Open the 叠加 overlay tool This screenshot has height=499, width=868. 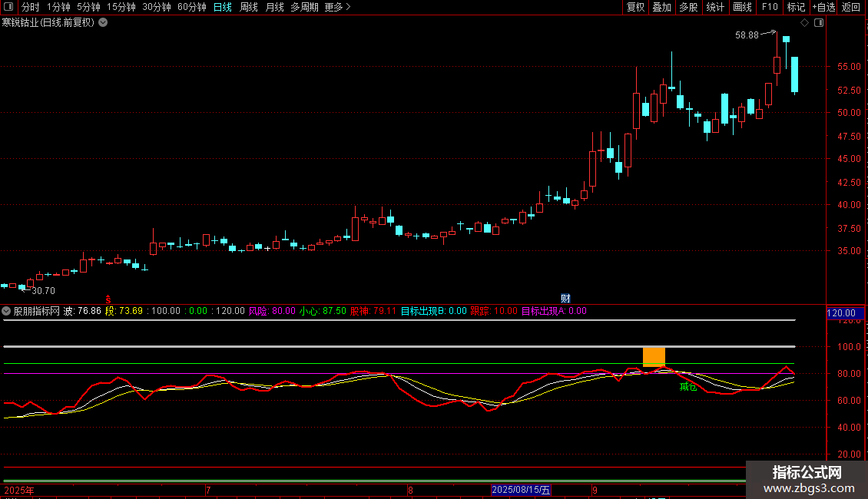click(661, 7)
